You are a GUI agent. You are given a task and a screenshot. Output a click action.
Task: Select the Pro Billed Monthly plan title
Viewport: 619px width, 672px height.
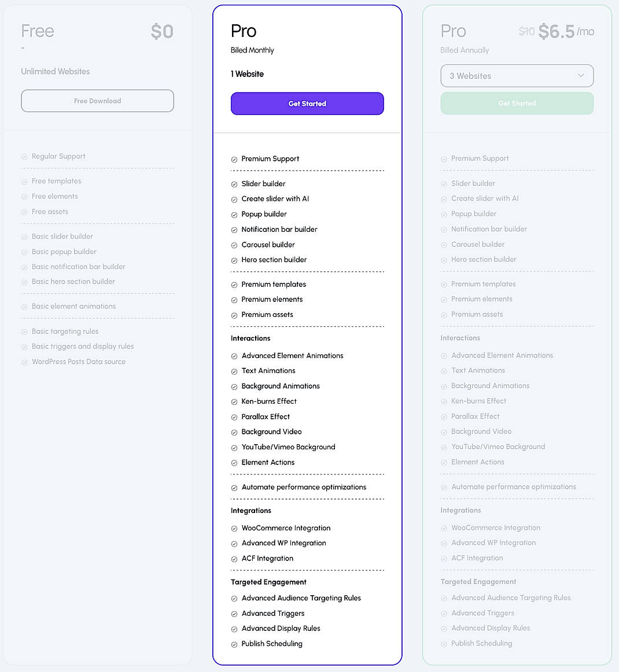(244, 31)
